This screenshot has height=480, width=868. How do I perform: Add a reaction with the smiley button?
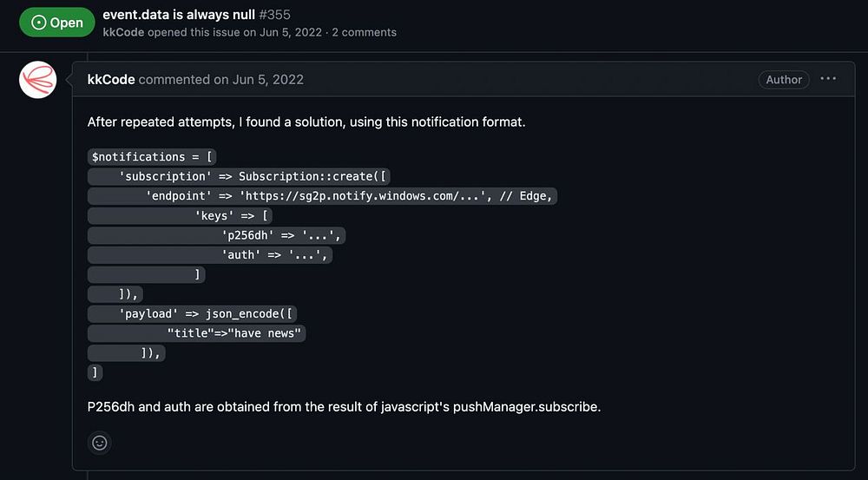pos(100,443)
